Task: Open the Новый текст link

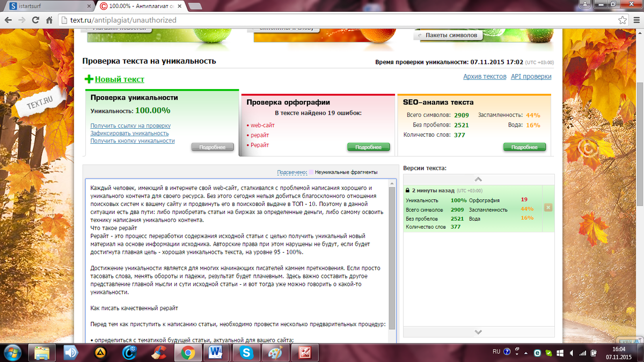Action: tap(120, 79)
